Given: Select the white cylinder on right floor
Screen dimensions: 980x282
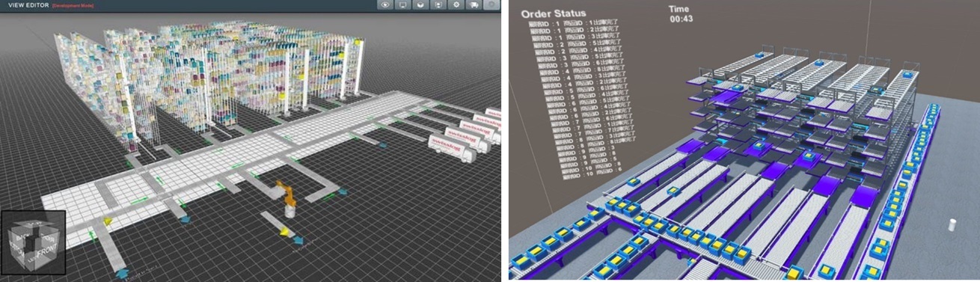Looking at the screenshot, I should pos(952,224).
